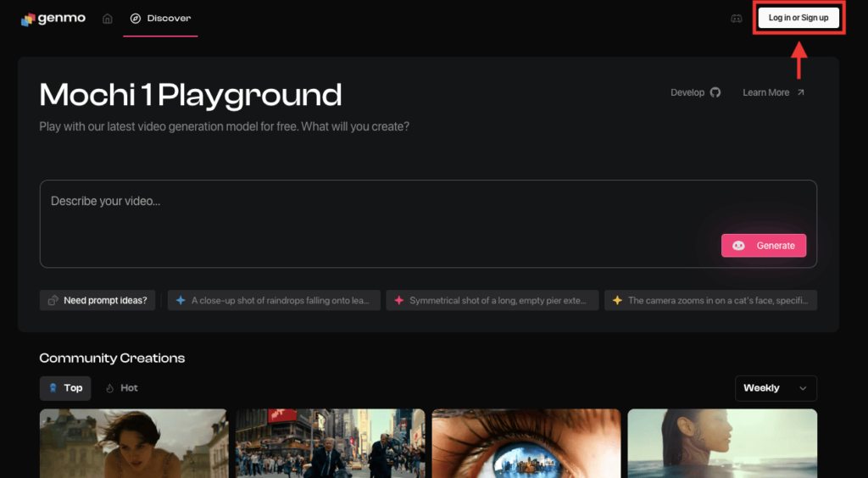
Task: Switch to the Discover tab
Action: 160,19
